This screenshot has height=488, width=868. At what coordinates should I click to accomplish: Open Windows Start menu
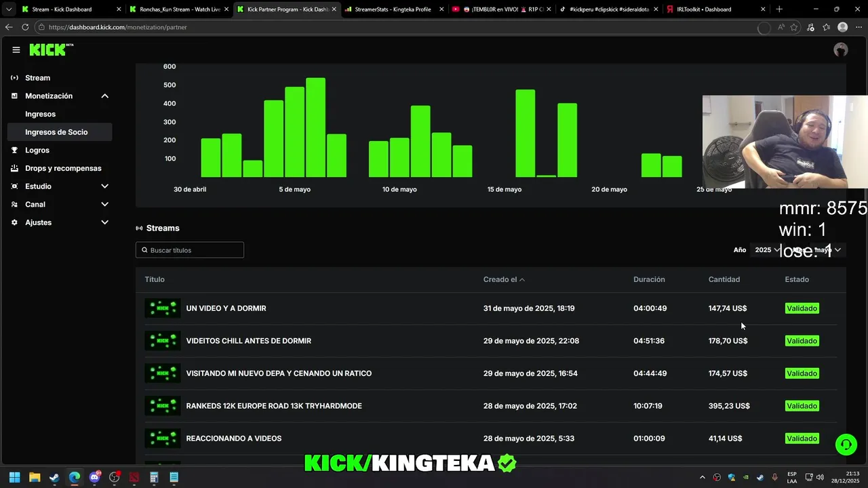14,477
